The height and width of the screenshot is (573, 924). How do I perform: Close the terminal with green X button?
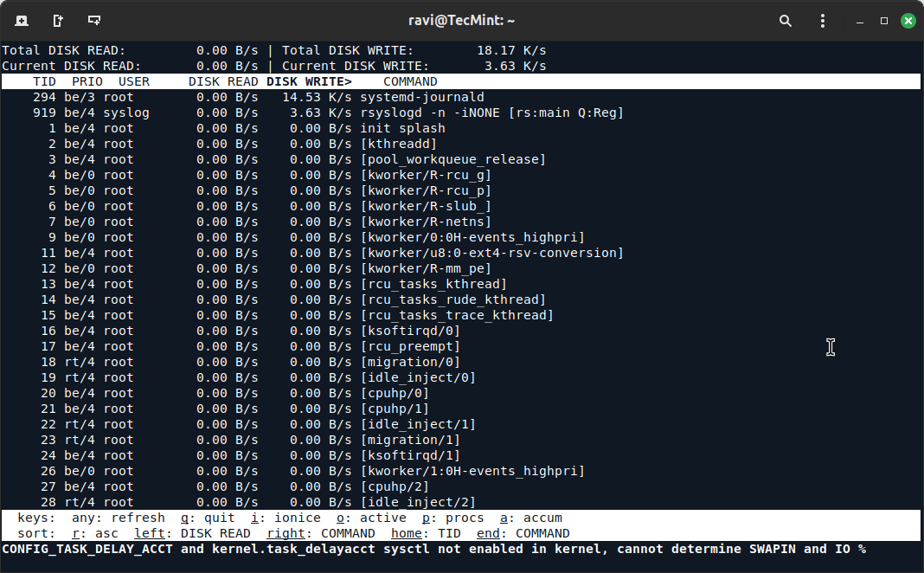click(x=908, y=20)
